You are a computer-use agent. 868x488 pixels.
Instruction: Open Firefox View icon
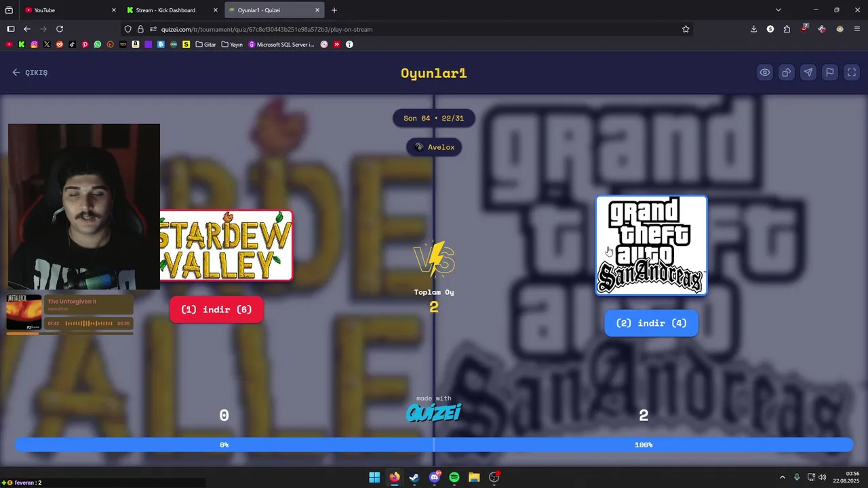pos(9,10)
